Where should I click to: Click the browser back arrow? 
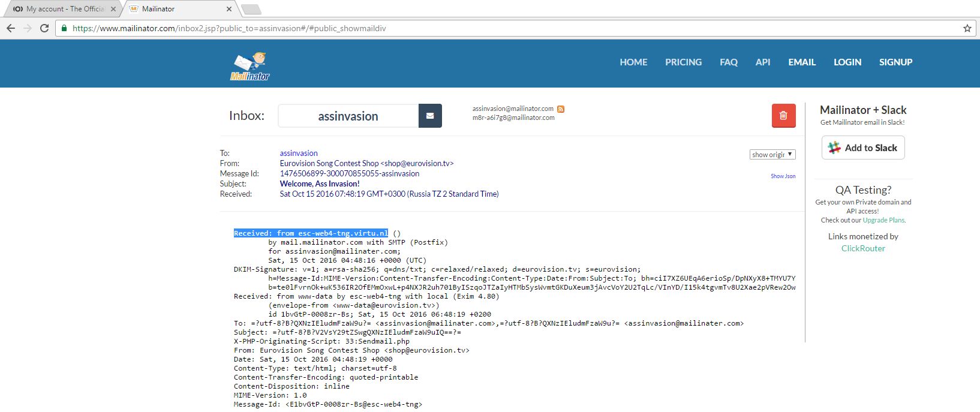pyautogui.click(x=11, y=28)
